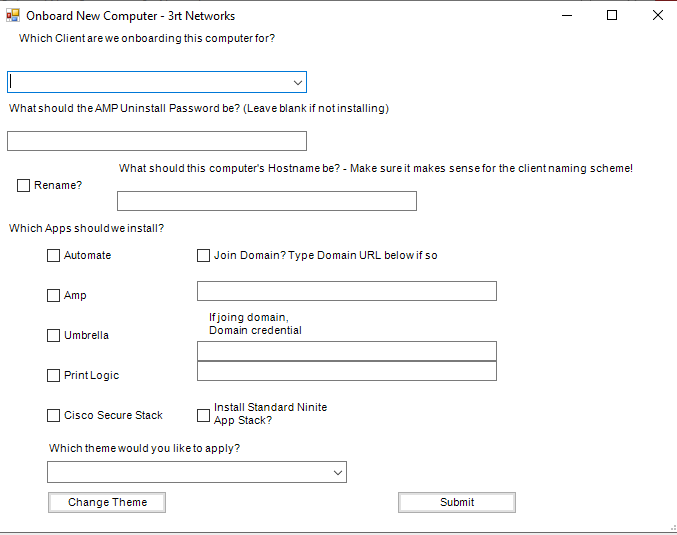Screen dimensions: 677x535
Task: Click the first Domain credential field
Action: pos(346,350)
